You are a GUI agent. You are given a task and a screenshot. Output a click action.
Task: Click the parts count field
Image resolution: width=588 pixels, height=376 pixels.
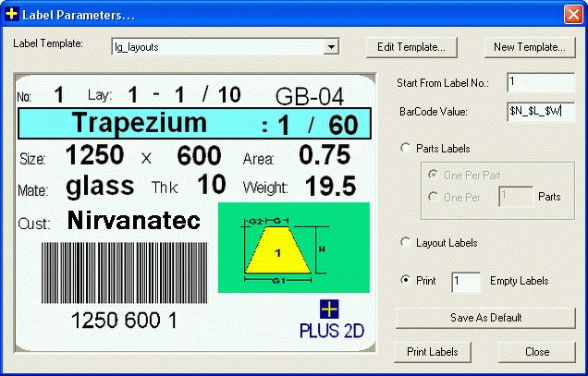pos(516,197)
